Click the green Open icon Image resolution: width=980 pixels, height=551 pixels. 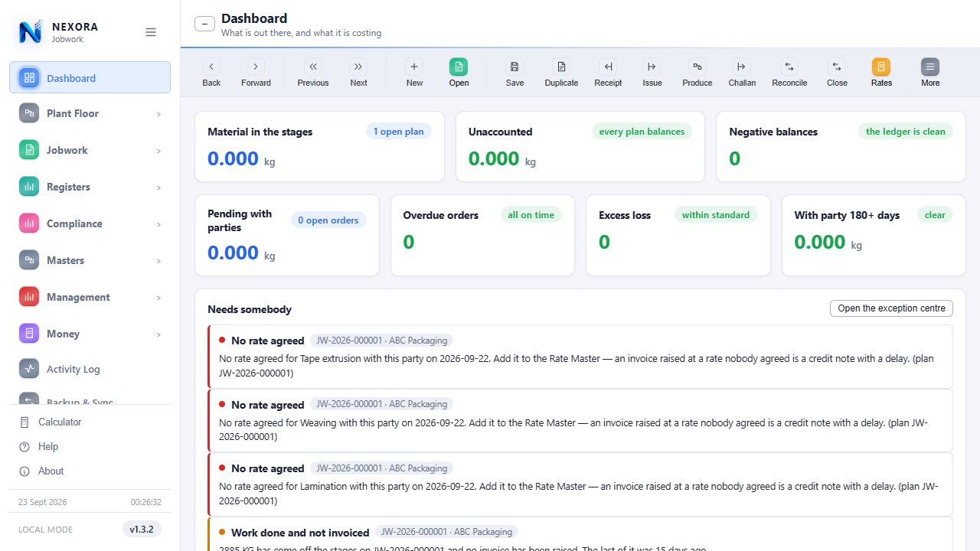(x=459, y=67)
